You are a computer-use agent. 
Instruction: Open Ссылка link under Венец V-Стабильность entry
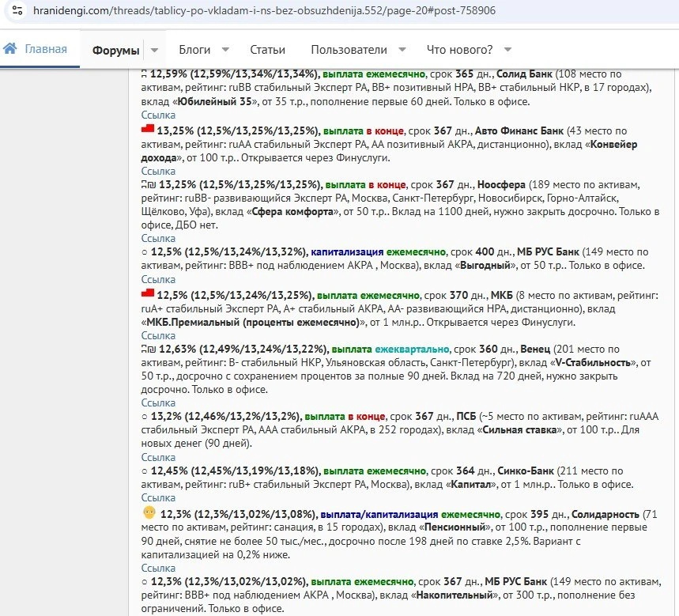click(x=159, y=402)
